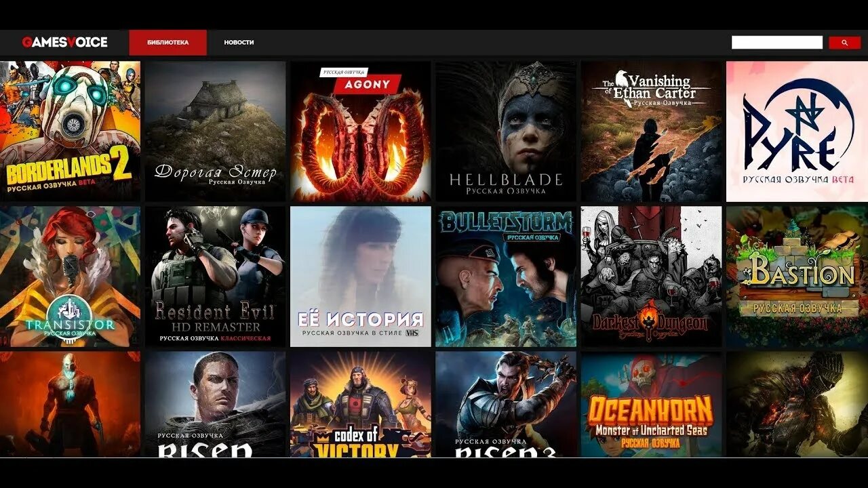868x488 pixels.
Task: Open the Bulletstorm game tile
Action: tap(506, 277)
